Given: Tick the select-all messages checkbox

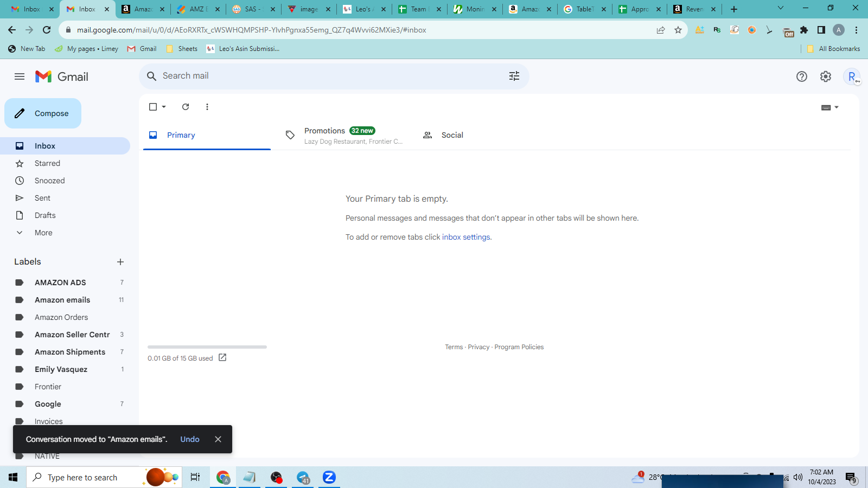Looking at the screenshot, I should [x=153, y=107].
